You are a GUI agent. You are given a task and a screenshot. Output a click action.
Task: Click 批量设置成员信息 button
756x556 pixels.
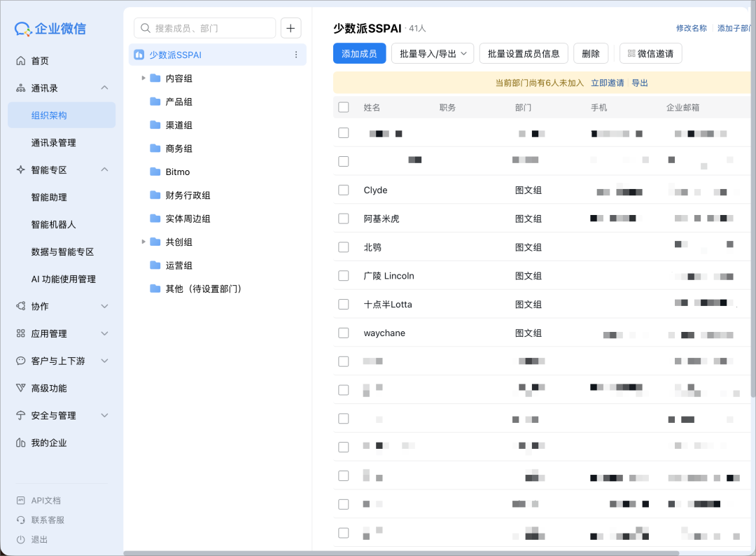(x=524, y=53)
